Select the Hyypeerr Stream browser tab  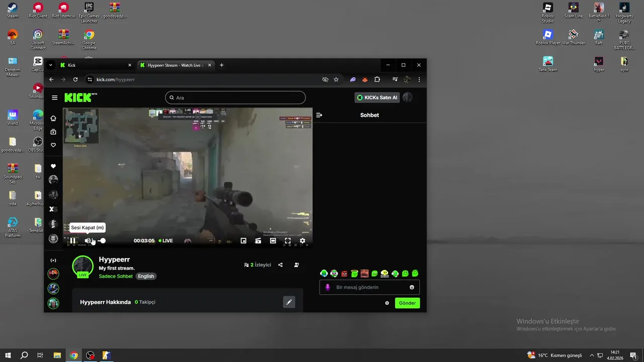(176, 65)
